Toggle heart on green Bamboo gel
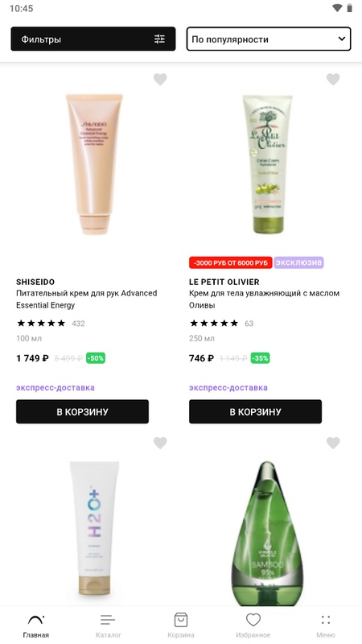 click(333, 443)
